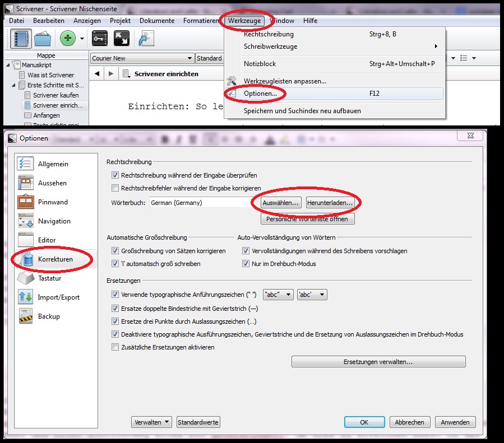Collapse the Erste Schritte mit S... folder
Screen dimensions: 504x443
(x=15, y=85)
